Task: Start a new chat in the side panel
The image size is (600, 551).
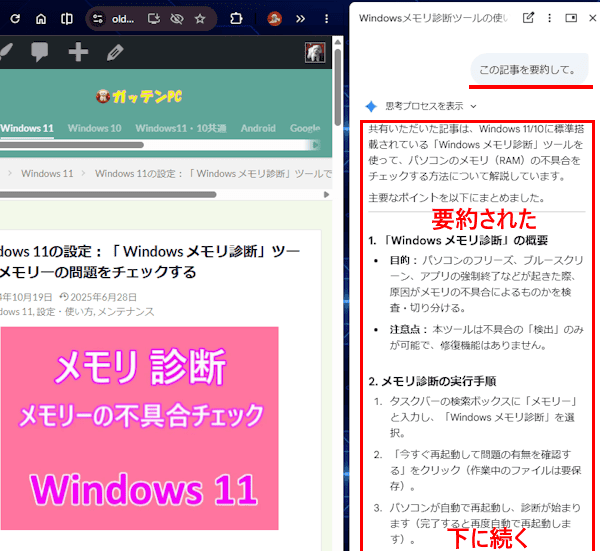Action: 528,18
